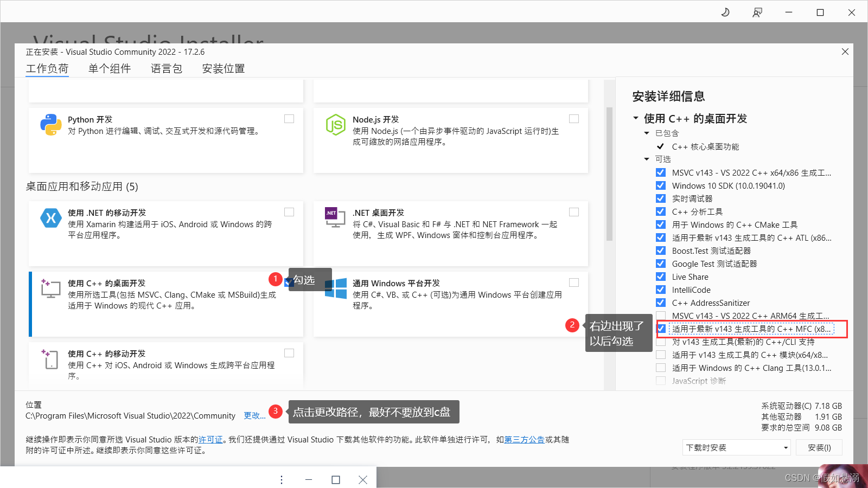Image resolution: width=868 pixels, height=488 pixels.
Task: Uncheck MSVC v143 x64/x86 build tools
Action: 661,172
